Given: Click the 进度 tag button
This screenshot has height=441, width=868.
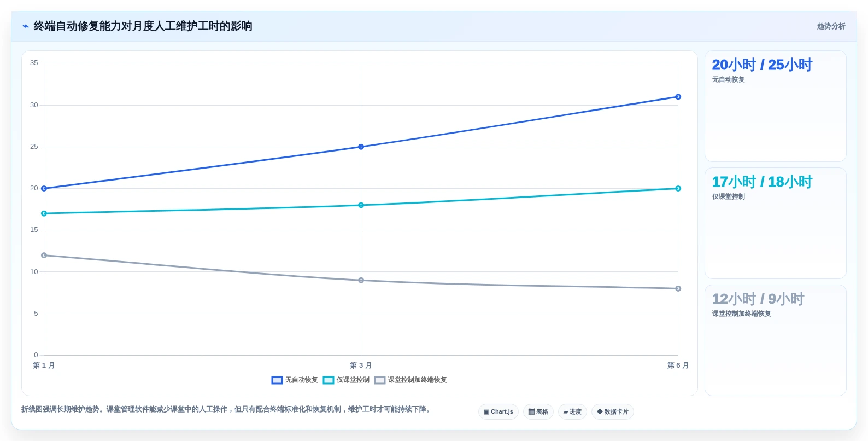Looking at the screenshot, I should coord(572,412).
